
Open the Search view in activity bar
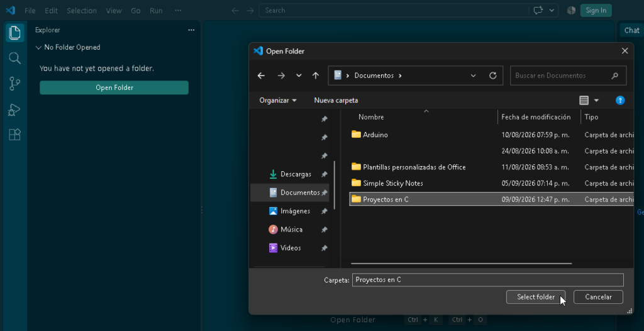click(15, 58)
